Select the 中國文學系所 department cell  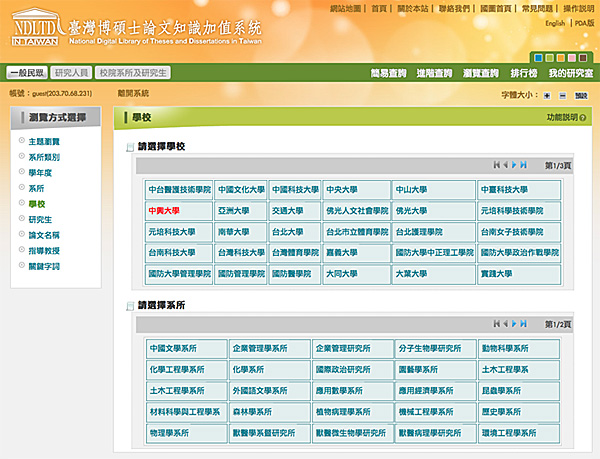[172, 349]
